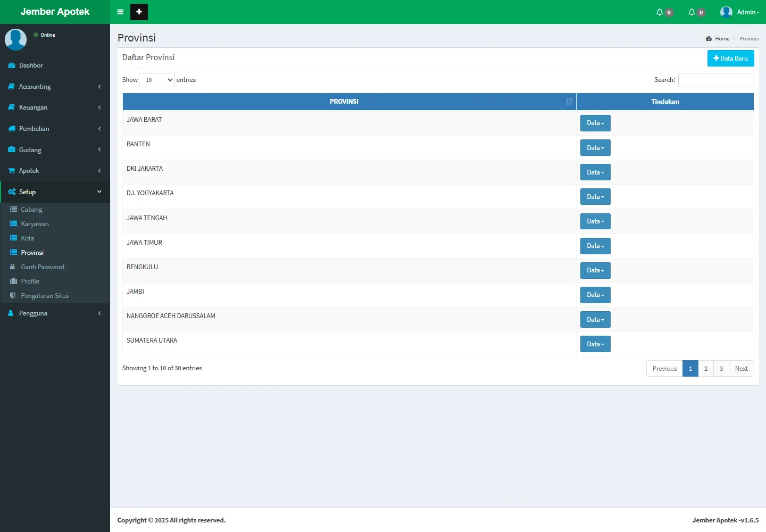Click the Pengaturan Situs shield icon
This screenshot has width=766, height=532.
pyautogui.click(x=13, y=296)
